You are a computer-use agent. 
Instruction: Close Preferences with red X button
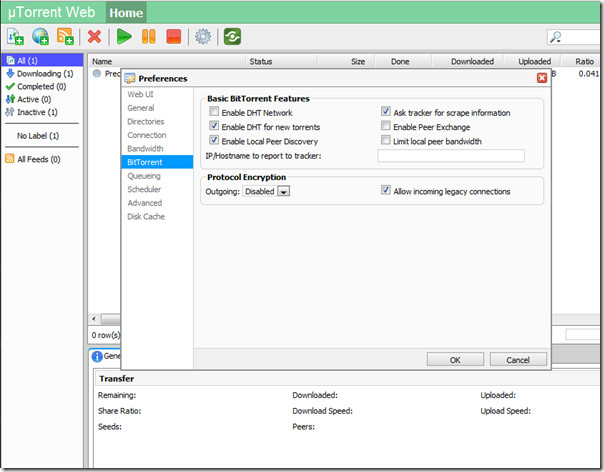tap(542, 78)
